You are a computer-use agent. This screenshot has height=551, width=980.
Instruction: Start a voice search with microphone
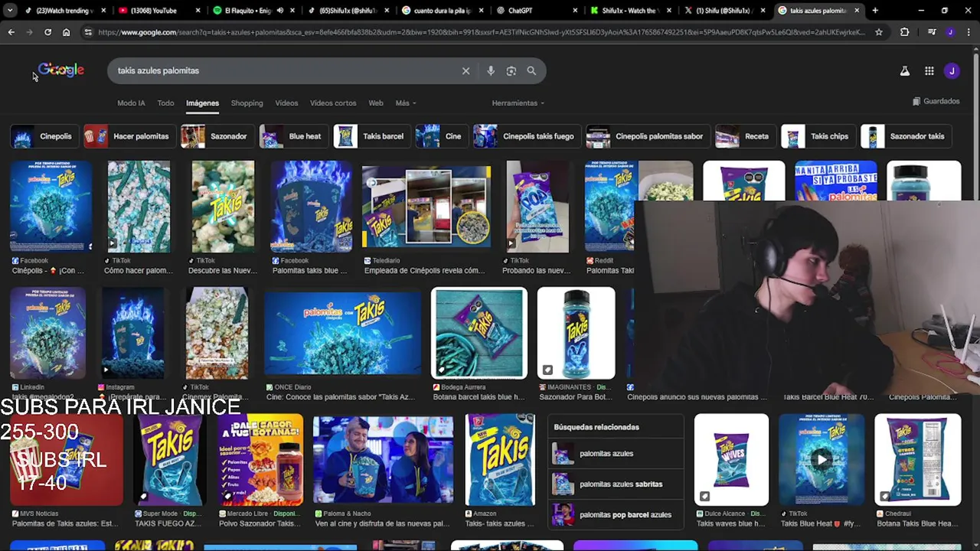[x=491, y=70]
